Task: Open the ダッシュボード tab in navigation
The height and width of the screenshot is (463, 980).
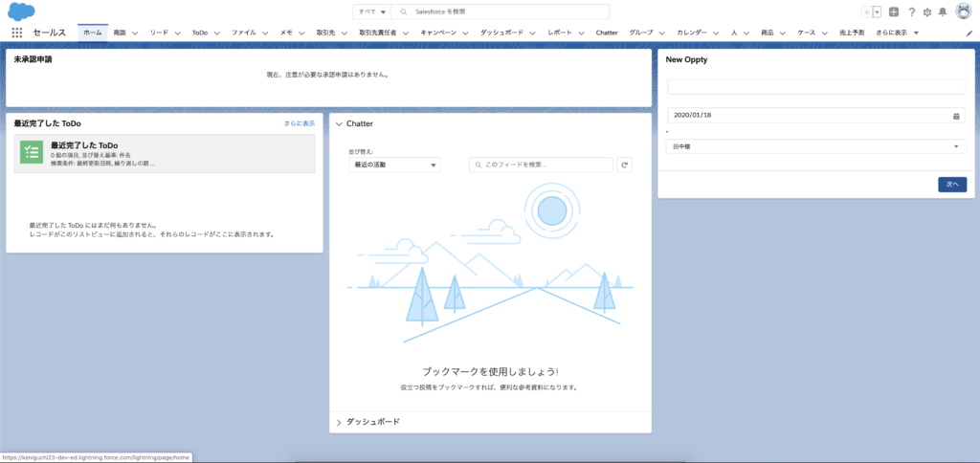Action: tap(501, 33)
